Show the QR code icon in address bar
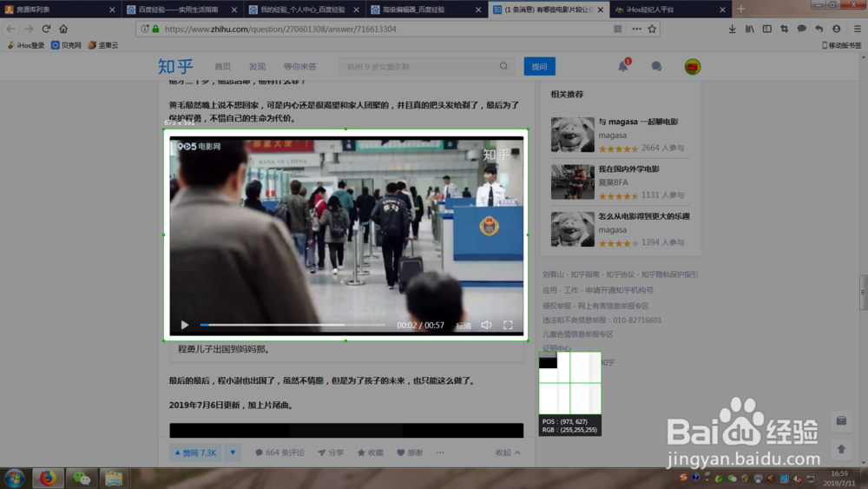This screenshot has height=489, width=868. pyautogui.click(x=618, y=29)
